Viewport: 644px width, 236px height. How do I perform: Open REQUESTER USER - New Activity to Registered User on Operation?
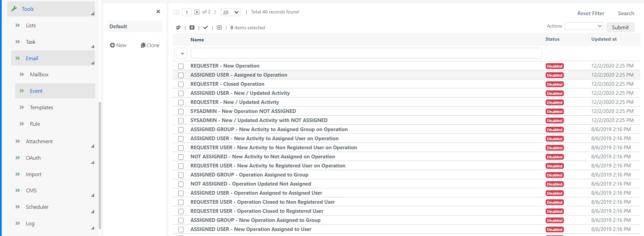[x=268, y=166]
